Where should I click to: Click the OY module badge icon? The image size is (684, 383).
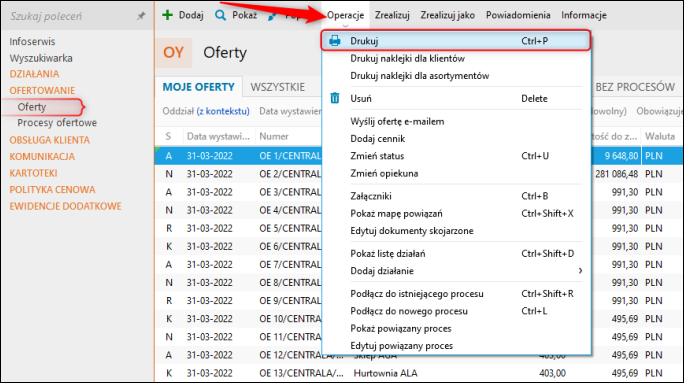[173, 53]
